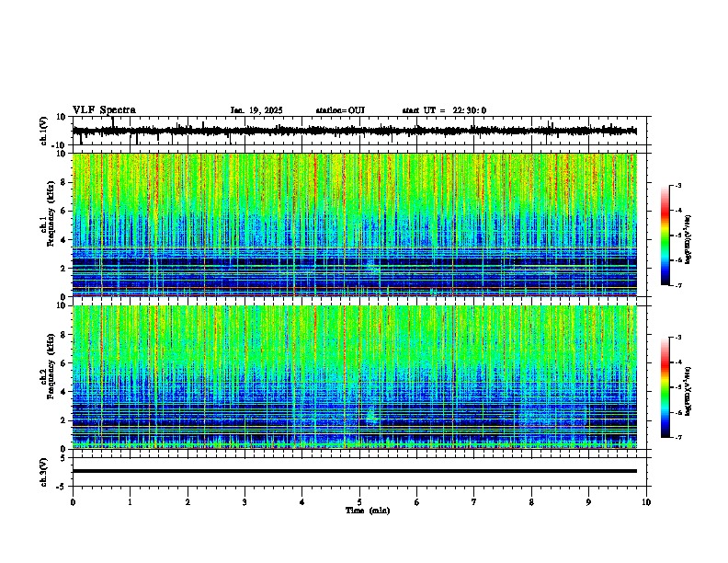Select the ch.2 spectrogram color bar
Viewport: 728px width, 563px height.
point(665,387)
